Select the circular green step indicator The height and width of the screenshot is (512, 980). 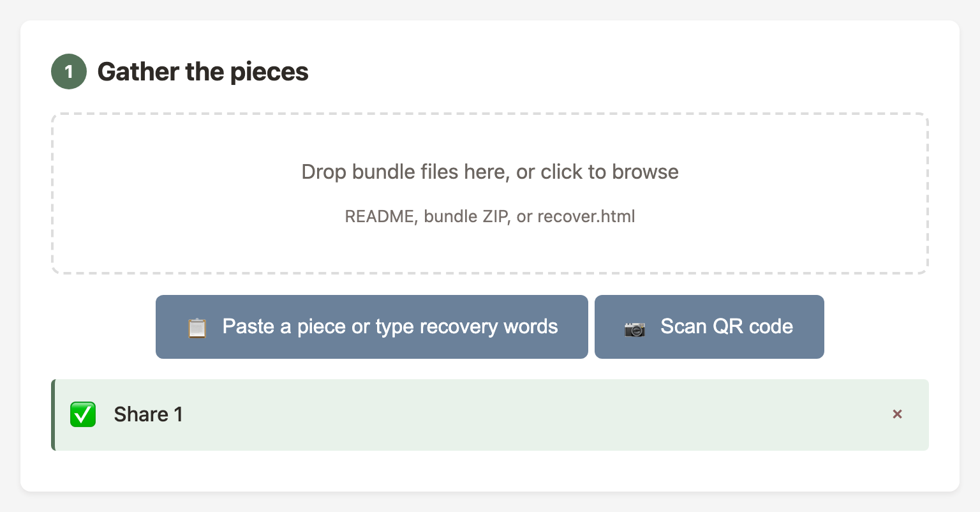tap(68, 72)
